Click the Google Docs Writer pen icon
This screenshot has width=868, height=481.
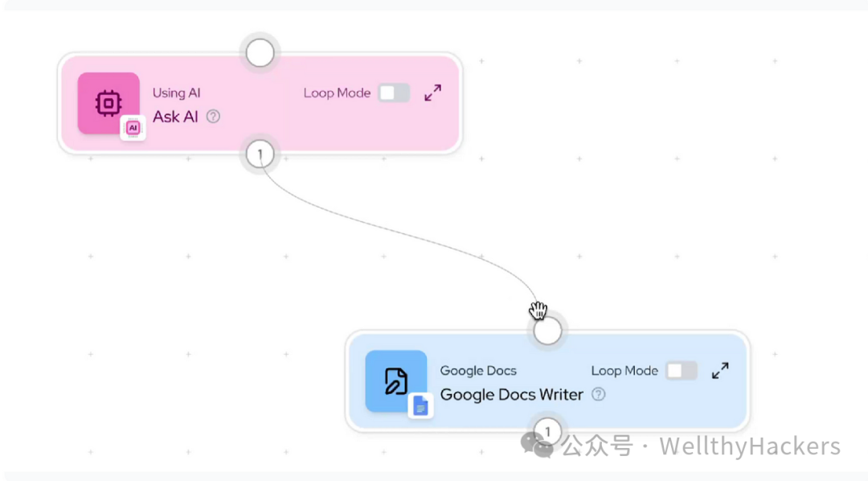point(395,380)
